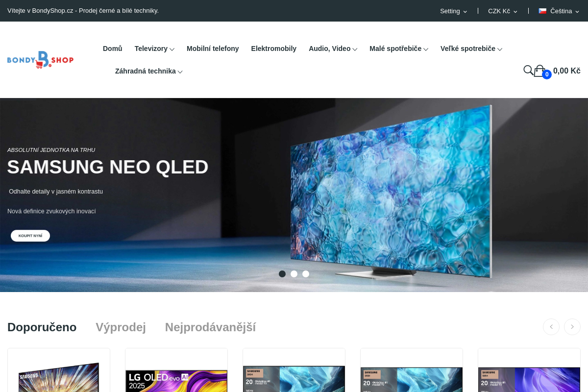Expand the Záhradná technika menu

(149, 71)
